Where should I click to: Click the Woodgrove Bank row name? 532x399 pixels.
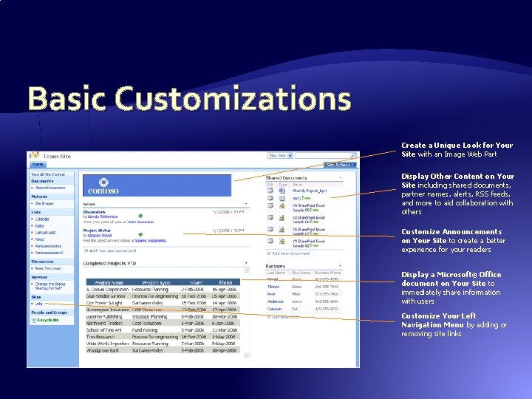coord(103,350)
